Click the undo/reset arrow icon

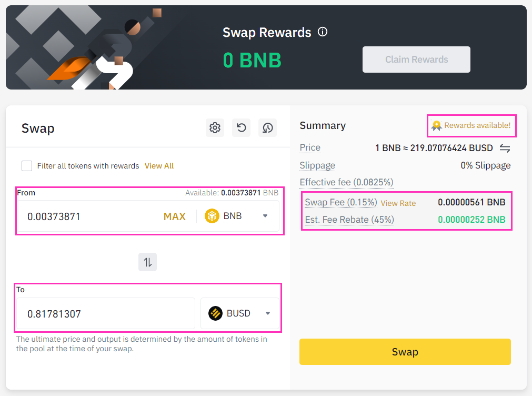point(241,127)
